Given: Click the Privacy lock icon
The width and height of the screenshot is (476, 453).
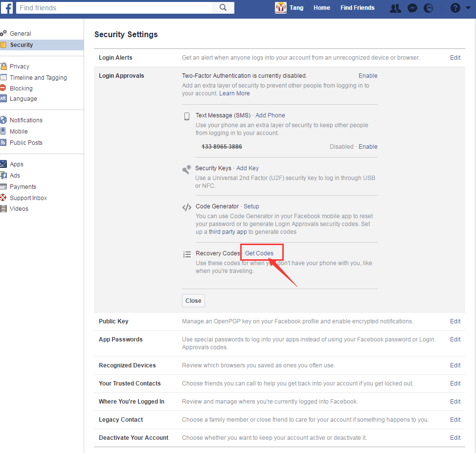Looking at the screenshot, I should pyautogui.click(x=3, y=66).
